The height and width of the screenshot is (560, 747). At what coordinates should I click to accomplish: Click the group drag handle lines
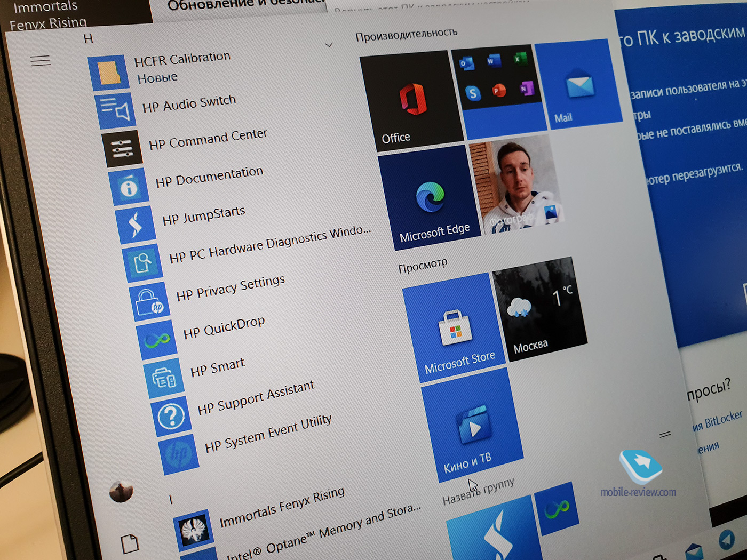tap(665, 435)
